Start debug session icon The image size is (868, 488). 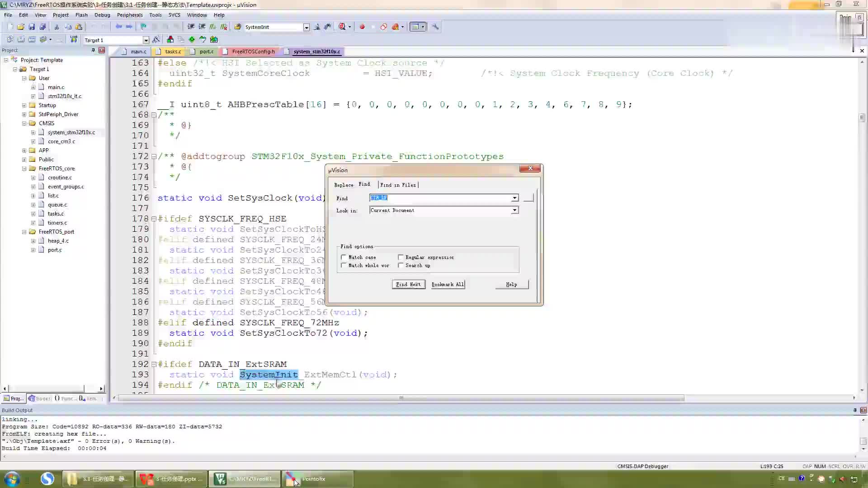pos(342,27)
